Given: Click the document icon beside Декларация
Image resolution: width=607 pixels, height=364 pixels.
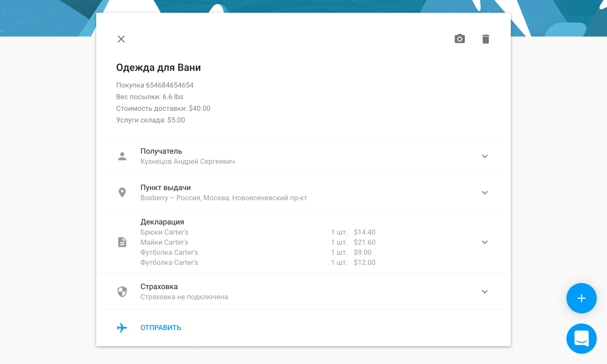Looking at the screenshot, I should pyautogui.click(x=122, y=242).
